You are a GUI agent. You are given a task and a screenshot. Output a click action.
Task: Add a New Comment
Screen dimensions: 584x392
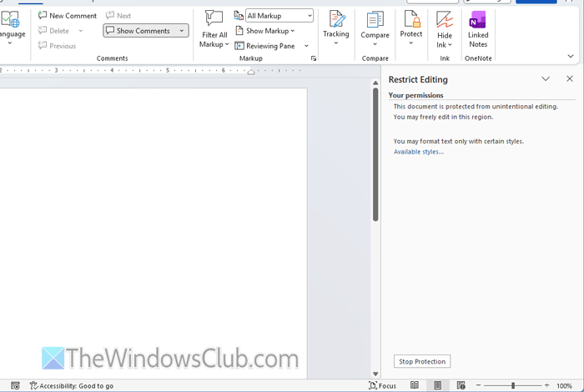click(68, 16)
